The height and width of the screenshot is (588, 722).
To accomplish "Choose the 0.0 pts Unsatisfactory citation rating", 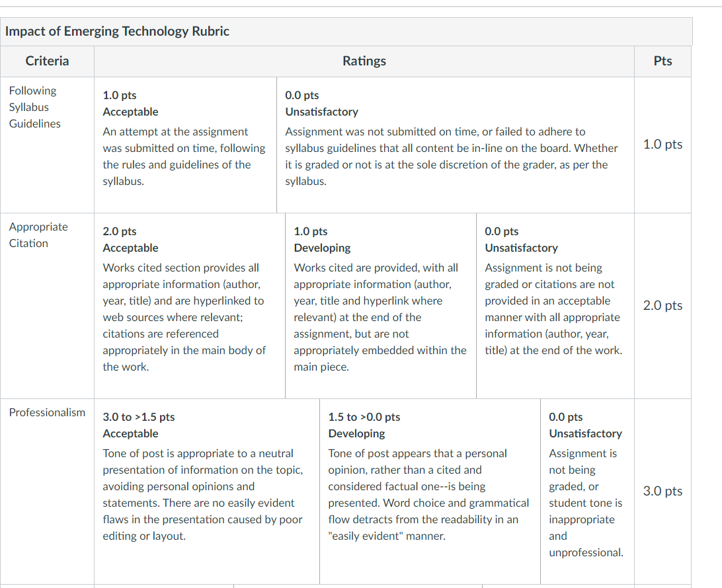I will [x=555, y=306].
